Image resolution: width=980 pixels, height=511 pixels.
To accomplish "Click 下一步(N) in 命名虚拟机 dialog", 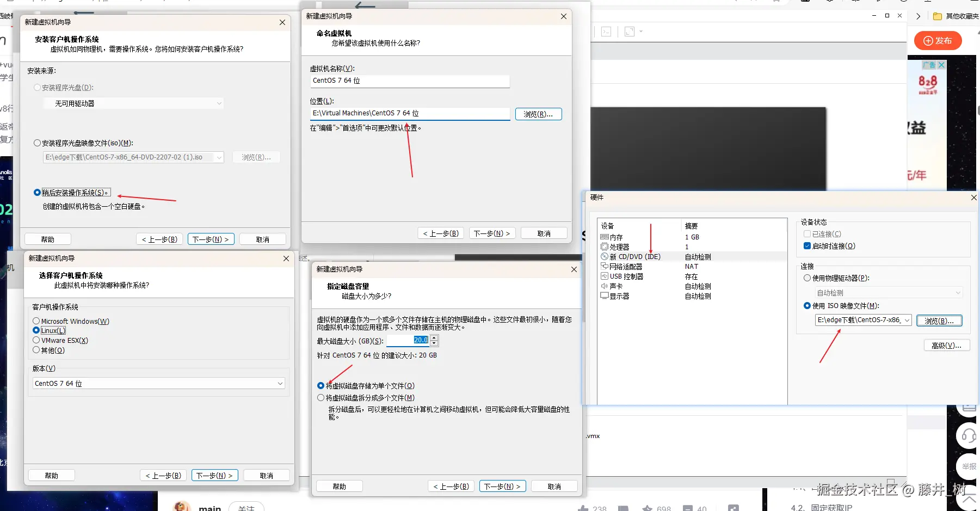I will pos(492,233).
